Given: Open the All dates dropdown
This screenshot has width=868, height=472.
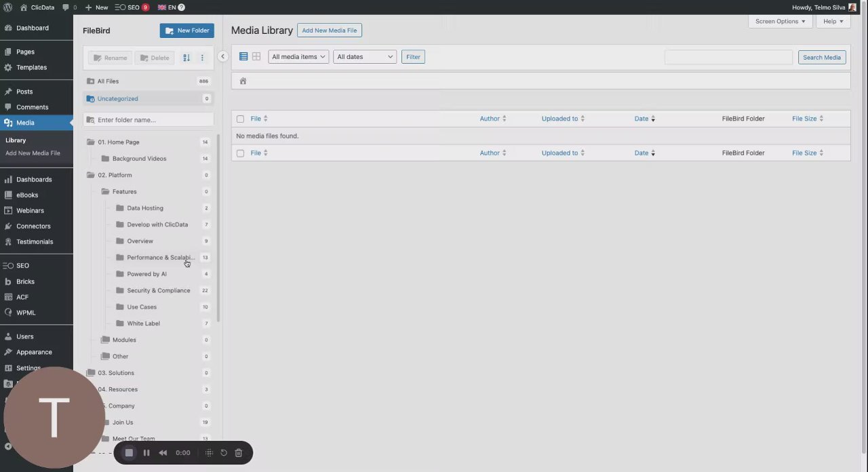Looking at the screenshot, I should (365, 57).
